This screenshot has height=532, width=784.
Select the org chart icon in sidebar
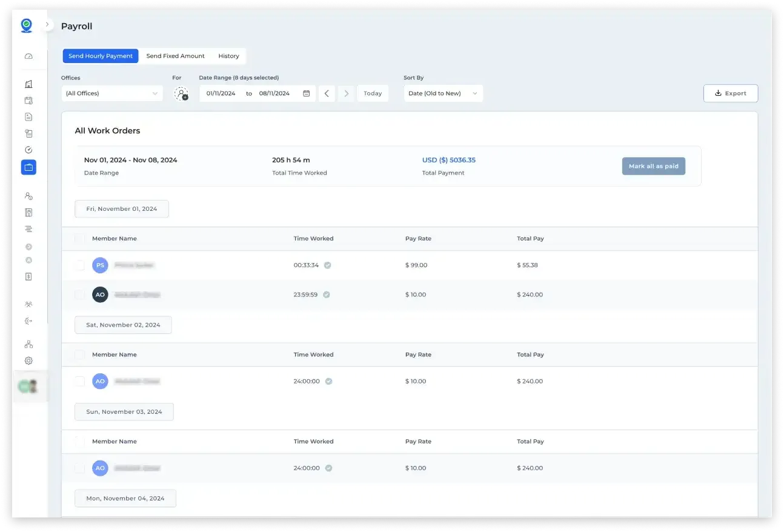click(x=28, y=344)
